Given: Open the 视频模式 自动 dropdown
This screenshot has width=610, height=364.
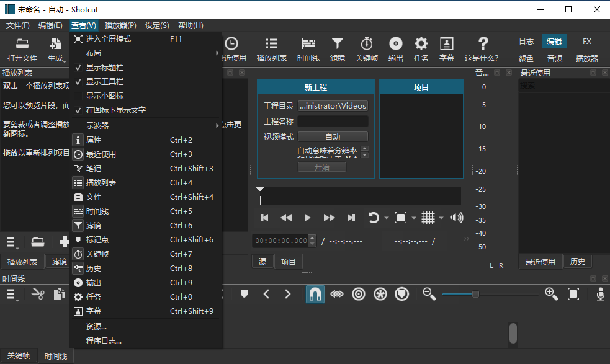Looking at the screenshot, I should point(333,136).
